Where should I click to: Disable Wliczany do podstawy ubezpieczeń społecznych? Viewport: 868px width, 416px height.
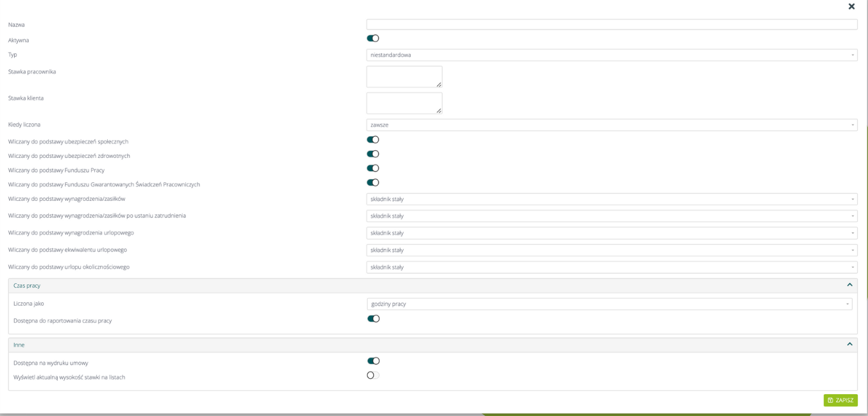click(x=373, y=140)
